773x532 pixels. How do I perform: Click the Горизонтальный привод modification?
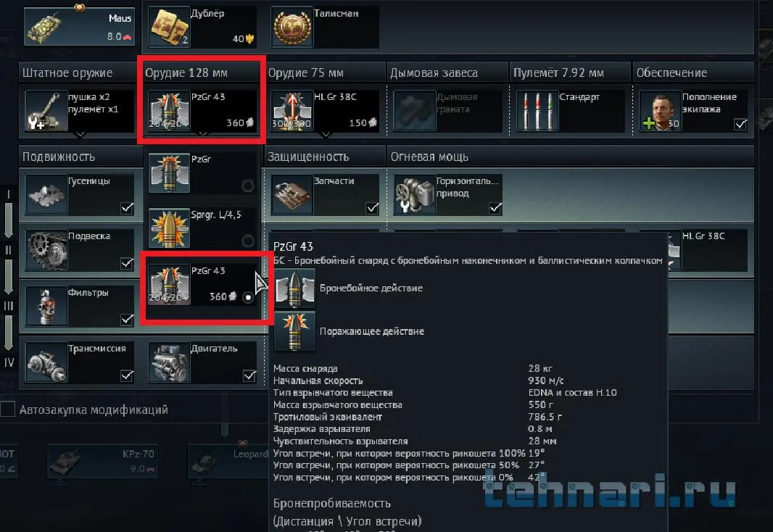point(448,194)
